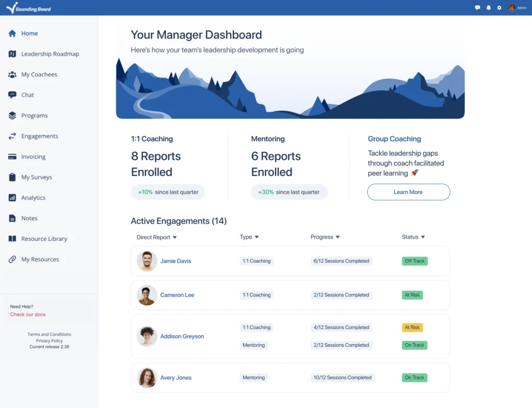Image resolution: width=532 pixels, height=408 pixels.
Task: Click the notifications bell icon
Action: (x=488, y=8)
